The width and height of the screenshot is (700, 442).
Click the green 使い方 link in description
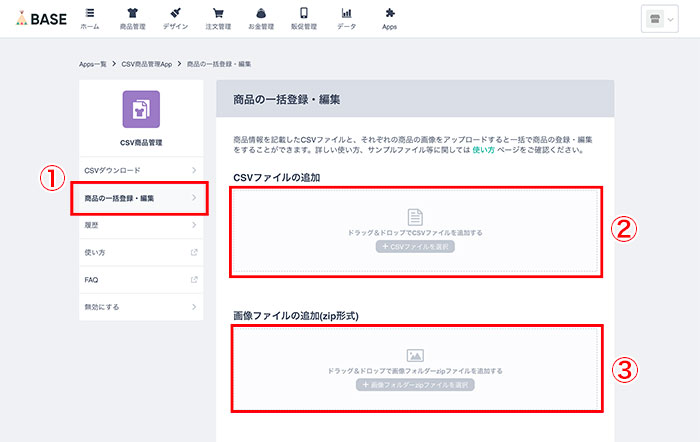[x=483, y=150]
